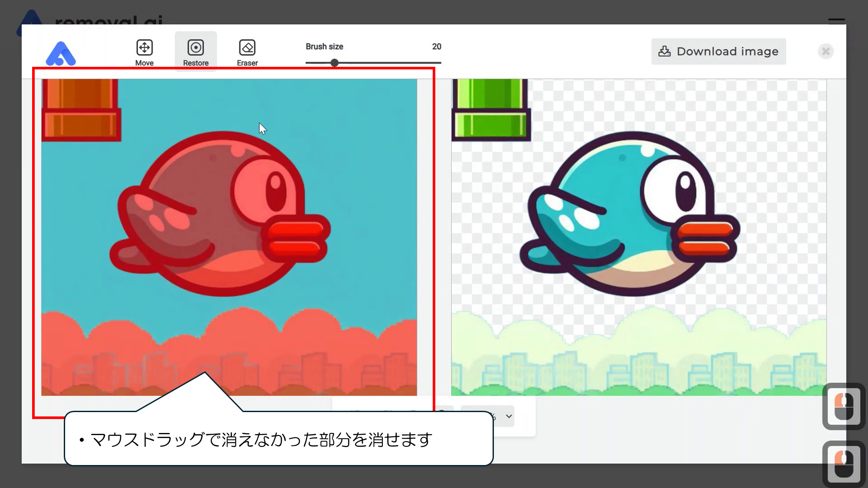This screenshot has height=488, width=868.
Task: Close the editor dialog with X
Action: [825, 52]
